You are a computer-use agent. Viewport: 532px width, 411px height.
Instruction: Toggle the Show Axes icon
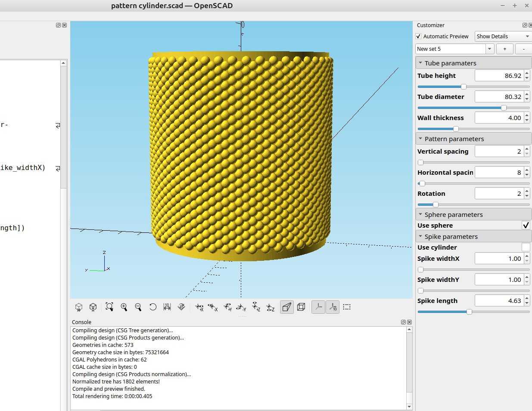click(x=318, y=307)
